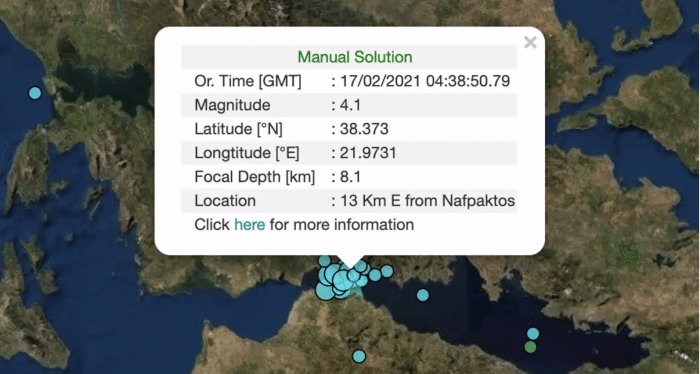Click the '13 Km E from Nafpaktos' location text
This screenshot has width=700, height=374.
[x=428, y=201]
